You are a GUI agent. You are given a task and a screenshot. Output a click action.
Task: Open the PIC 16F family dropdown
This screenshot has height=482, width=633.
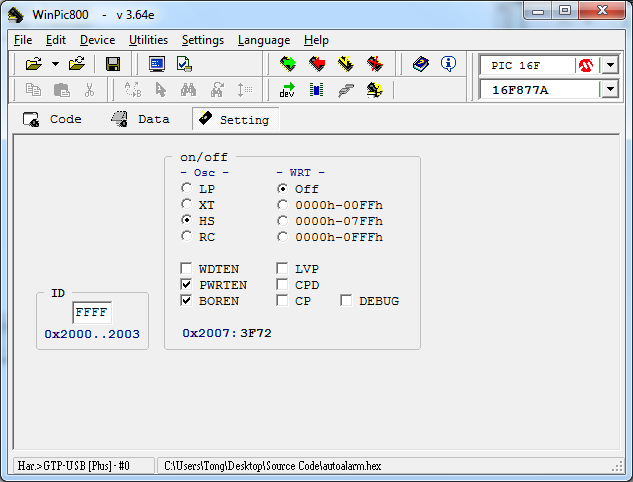(x=610, y=65)
